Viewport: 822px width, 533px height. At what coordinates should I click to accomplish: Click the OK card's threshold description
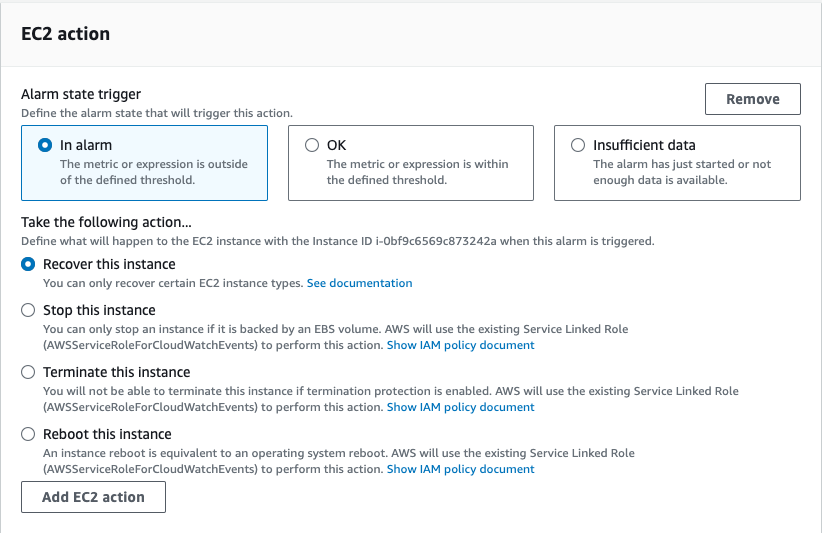click(417, 172)
